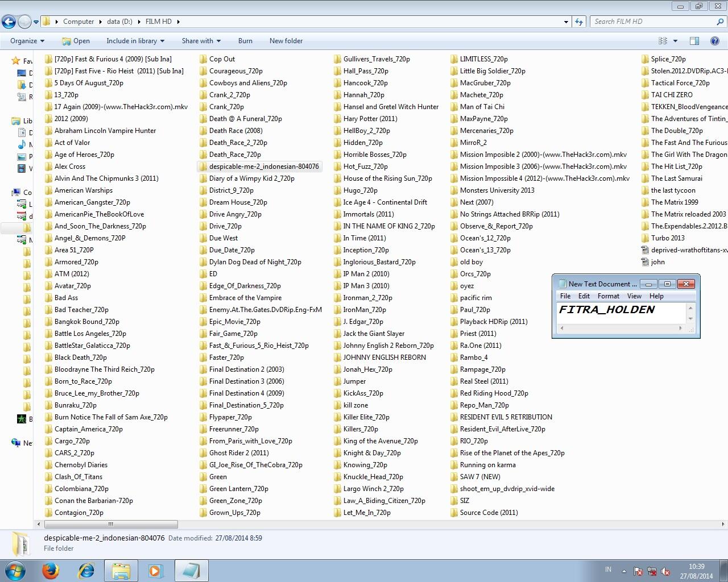
Task: Select The Last Samurai folder
Action: coord(672,178)
